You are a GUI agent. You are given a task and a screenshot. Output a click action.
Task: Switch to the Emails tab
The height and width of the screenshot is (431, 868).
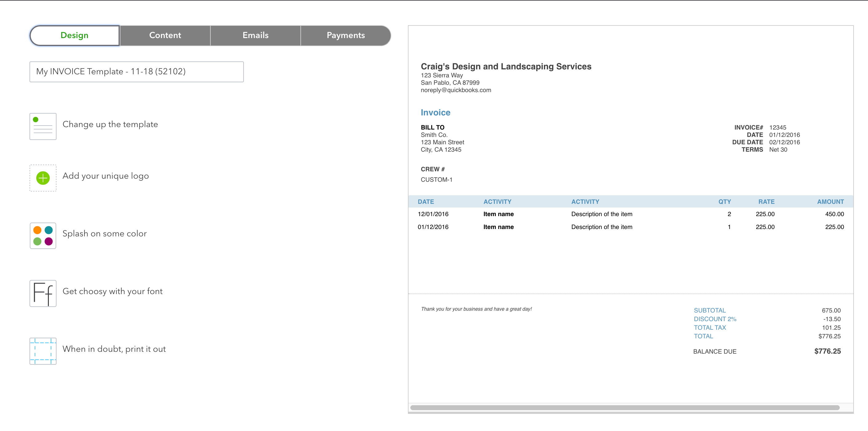click(x=256, y=35)
